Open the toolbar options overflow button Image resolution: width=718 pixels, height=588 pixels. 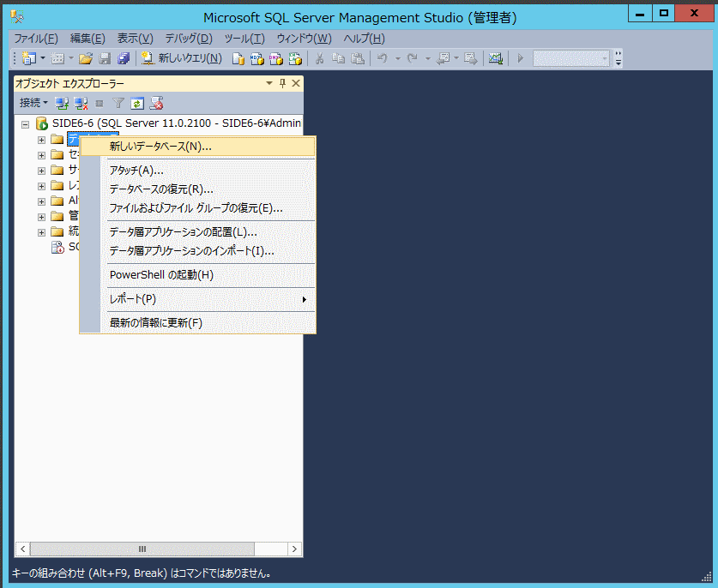pyautogui.click(x=618, y=58)
